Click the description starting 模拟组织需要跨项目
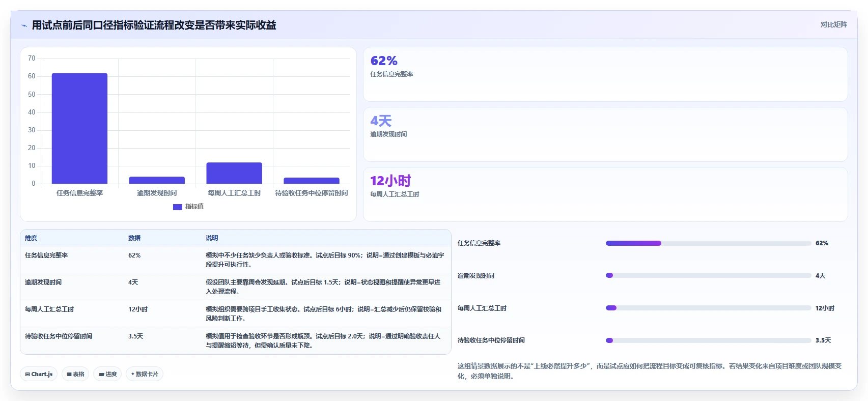This screenshot has height=401, width=868. click(324, 314)
